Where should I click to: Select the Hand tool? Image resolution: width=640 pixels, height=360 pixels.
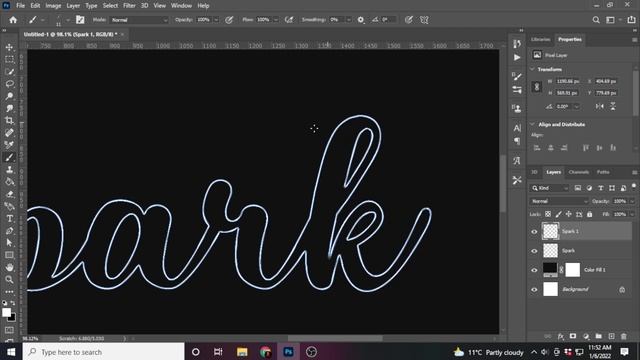tap(9, 267)
